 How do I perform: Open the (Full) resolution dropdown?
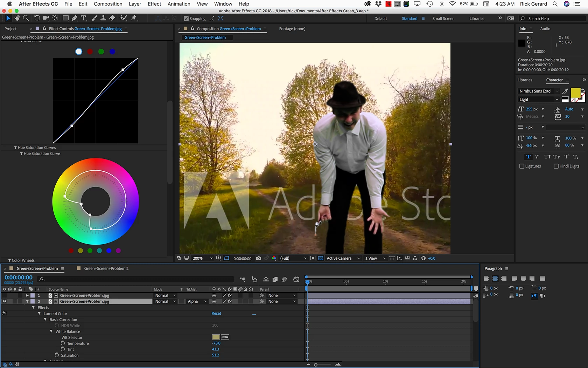pos(293,258)
